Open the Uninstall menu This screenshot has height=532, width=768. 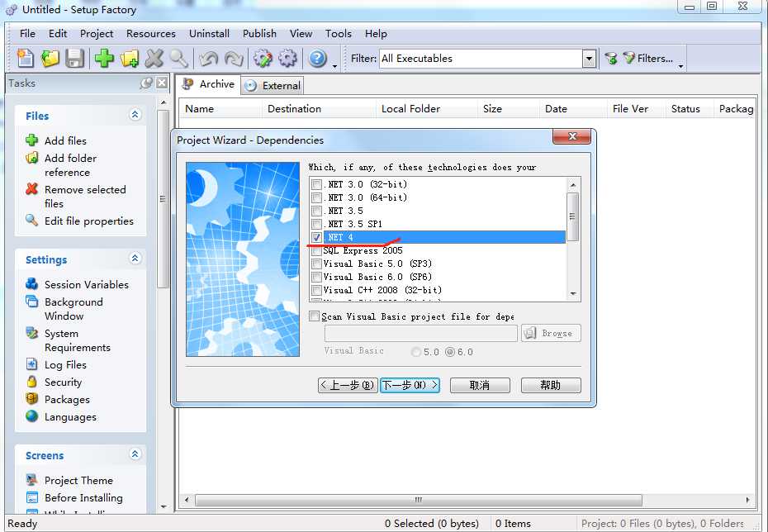coord(209,34)
